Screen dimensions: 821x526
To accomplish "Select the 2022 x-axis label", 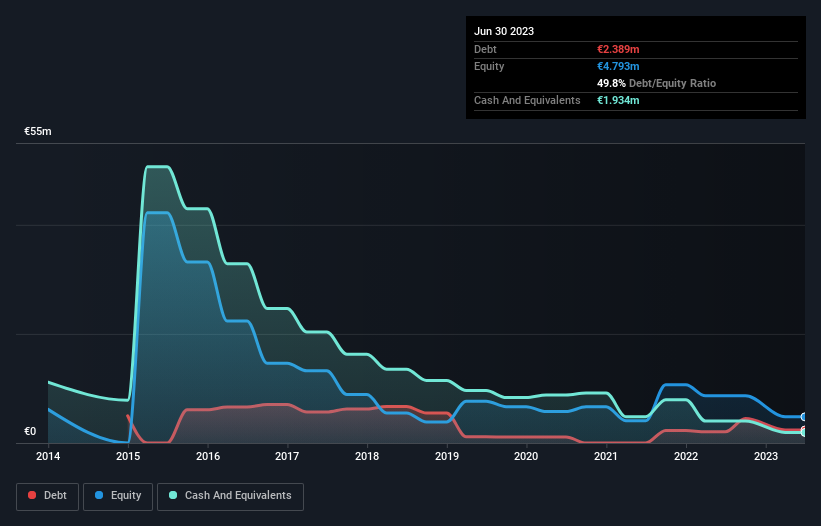I will point(686,456).
